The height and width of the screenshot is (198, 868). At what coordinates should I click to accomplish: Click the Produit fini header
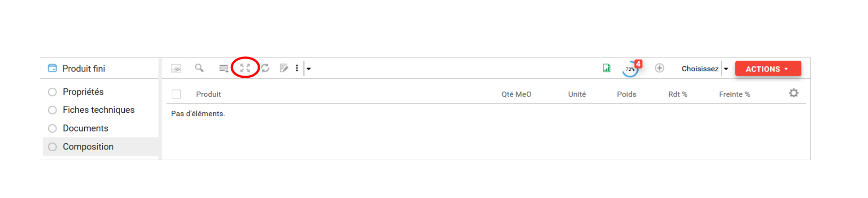click(x=84, y=69)
